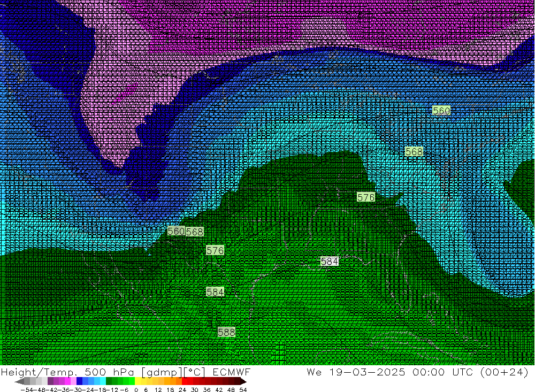Click the 'We 19-03-2025' date text
This screenshot has width=535, height=392.
coord(356,372)
